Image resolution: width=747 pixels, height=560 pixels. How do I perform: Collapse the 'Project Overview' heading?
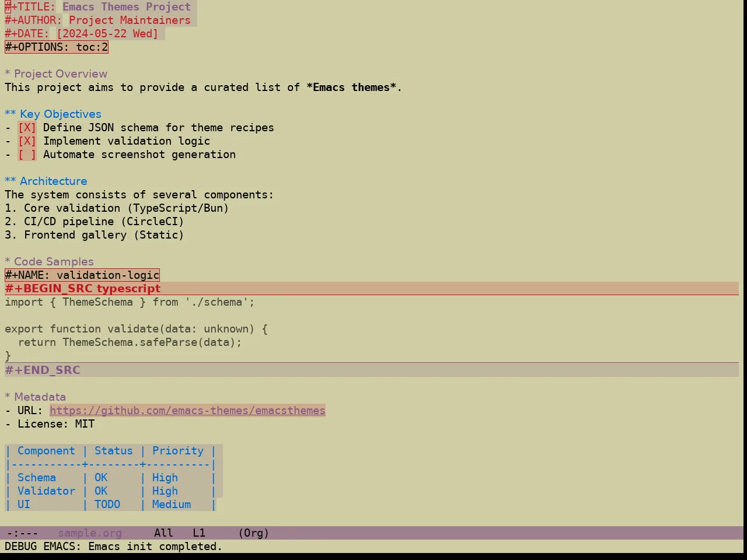pyautogui.click(x=56, y=74)
